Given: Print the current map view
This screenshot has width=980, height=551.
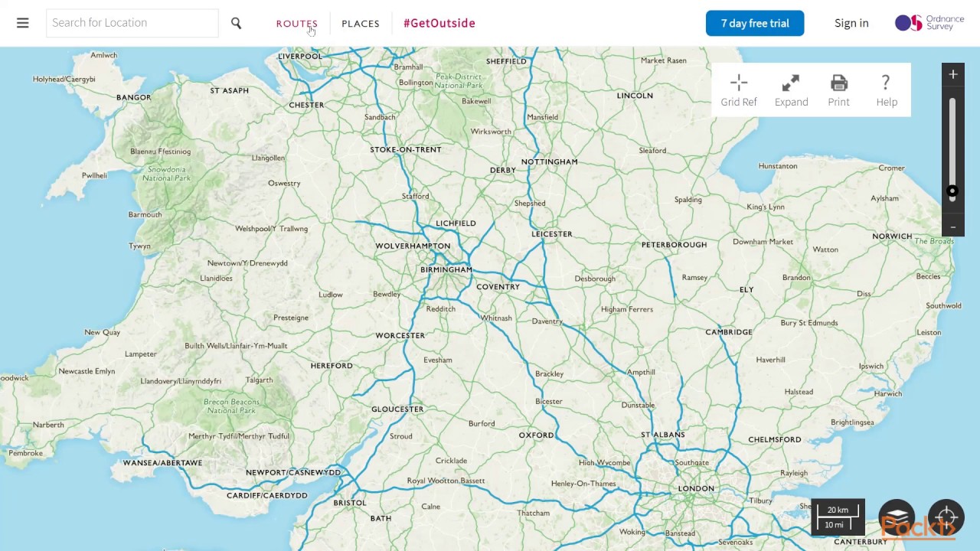Looking at the screenshot, I should tap(838, 90).
